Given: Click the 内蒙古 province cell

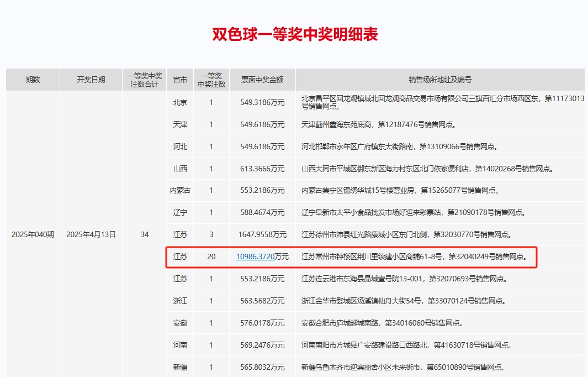Looking at the screenshot, I should 180,190.
